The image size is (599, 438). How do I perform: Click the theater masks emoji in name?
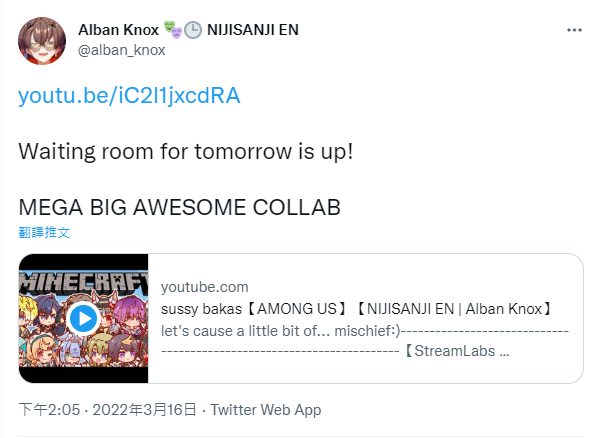tap(173, 29)
